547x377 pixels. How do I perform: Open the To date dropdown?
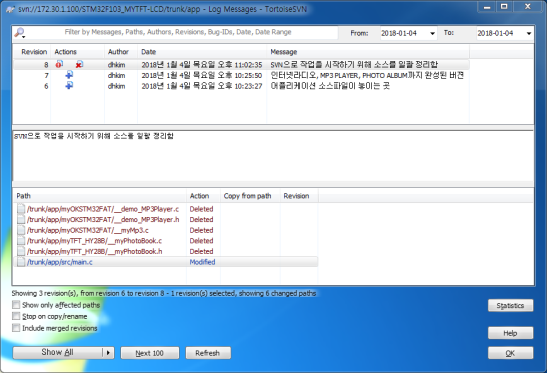coord(529,33)
